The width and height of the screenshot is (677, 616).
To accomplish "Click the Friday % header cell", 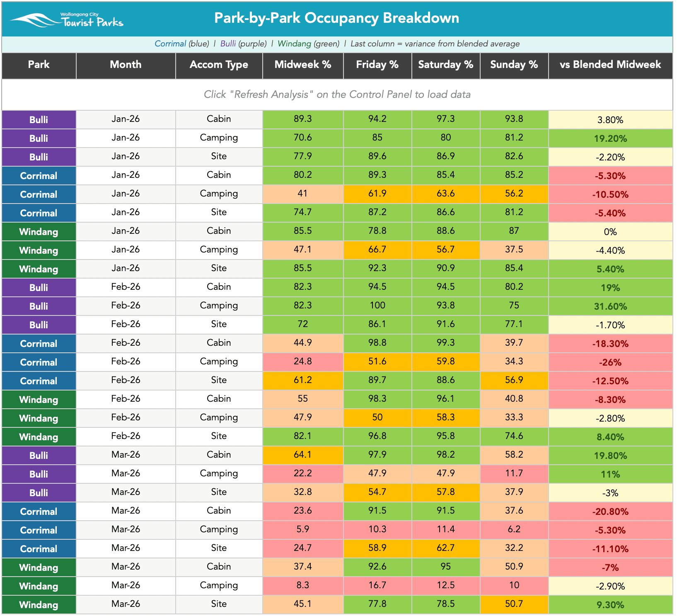I will click(377, 65).
